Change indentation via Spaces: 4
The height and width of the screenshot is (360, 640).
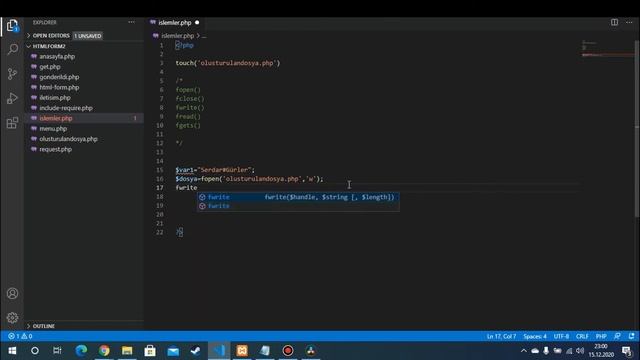(535, 336)
